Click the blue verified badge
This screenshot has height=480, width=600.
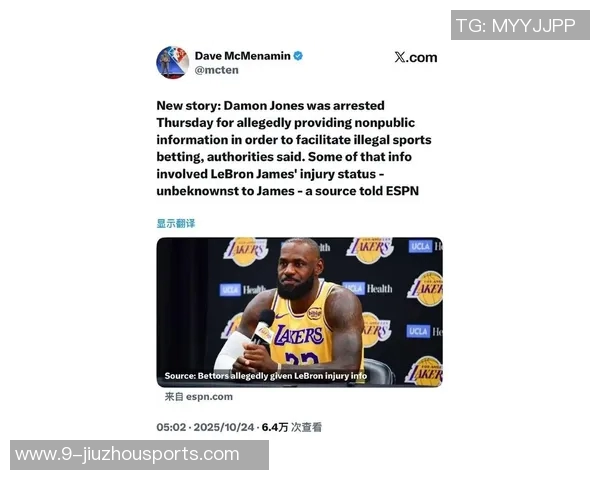tap(298, 56)
